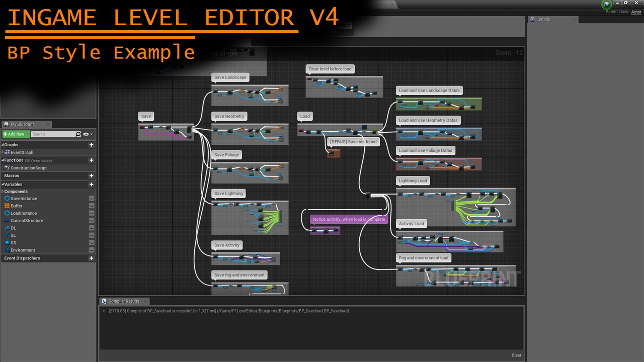
Task: Select the SaveInstance variable type icon
Action: [x=7, y=199]
